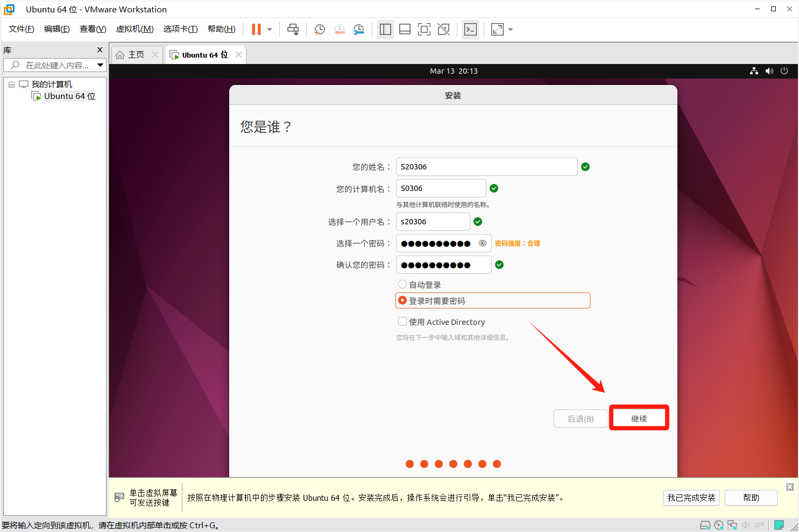The height and width of the screenshot is (532, 799).
Task: Select the 自动登录 radio button
Action: (x=402, y=284)
